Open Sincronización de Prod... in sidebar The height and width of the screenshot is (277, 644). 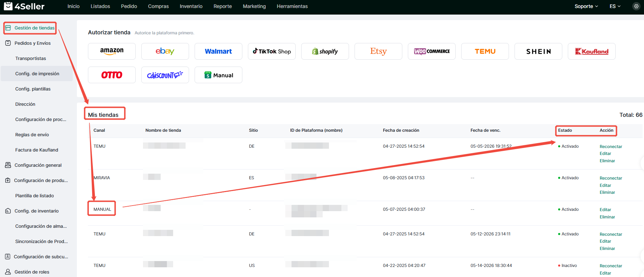42,241
